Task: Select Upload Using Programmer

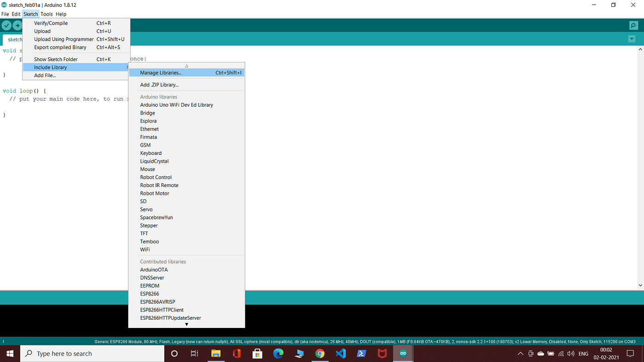Action: [76, 39]
